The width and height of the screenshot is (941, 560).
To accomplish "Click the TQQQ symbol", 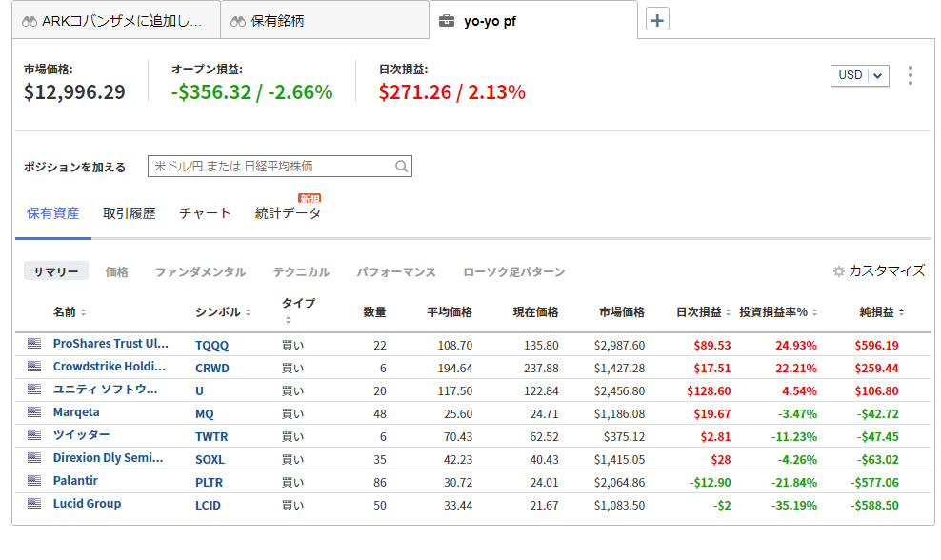I will pos(211,345).
